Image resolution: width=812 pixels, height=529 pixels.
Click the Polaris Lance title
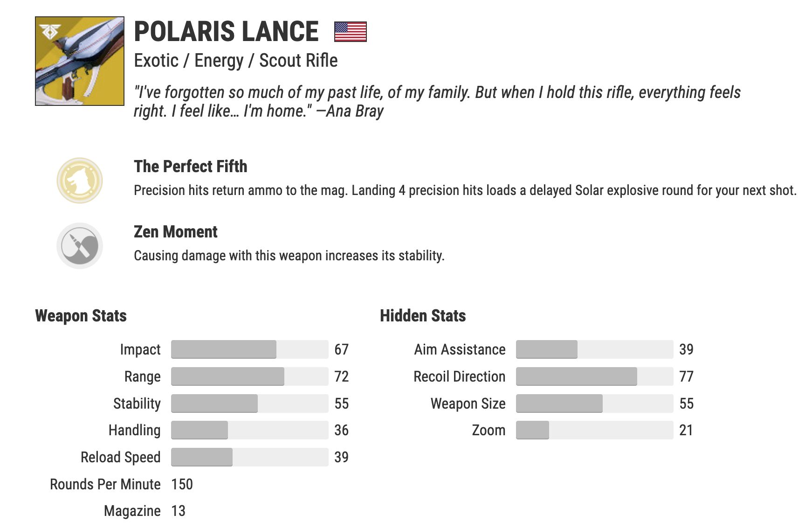point(226,32)
